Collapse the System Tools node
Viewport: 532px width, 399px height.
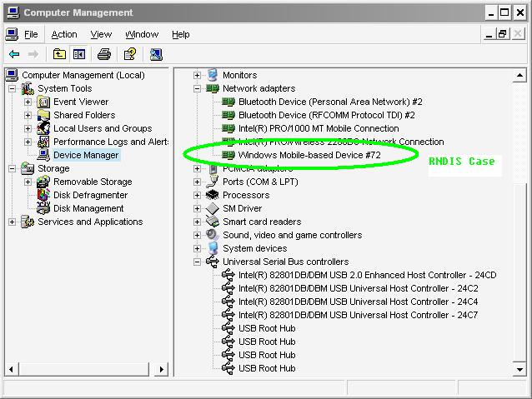13,88
